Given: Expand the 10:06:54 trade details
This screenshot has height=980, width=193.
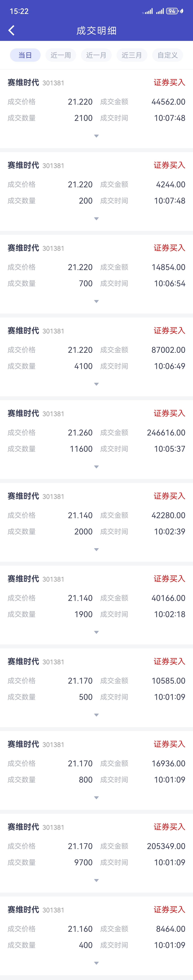Looking at the screenshot, I should [96, 301].
